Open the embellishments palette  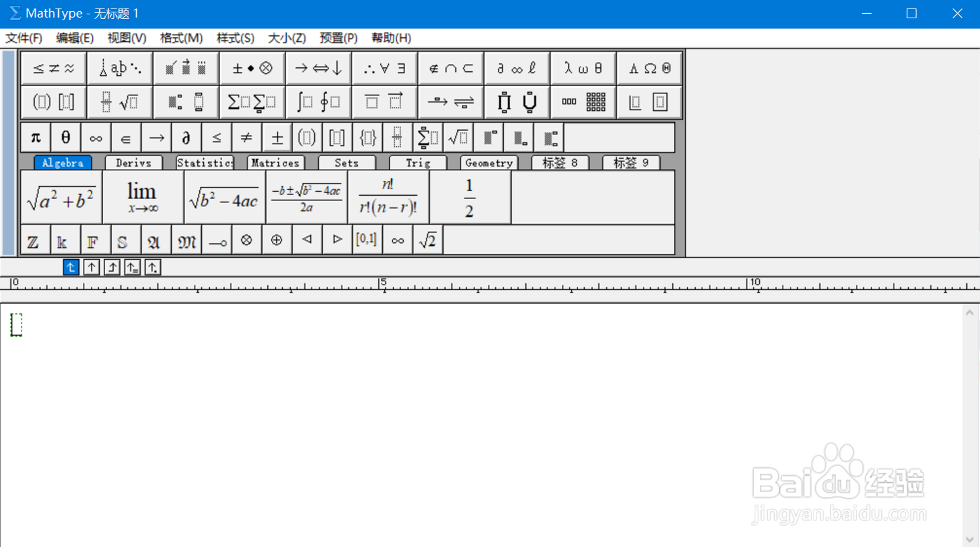pos(186,68)
